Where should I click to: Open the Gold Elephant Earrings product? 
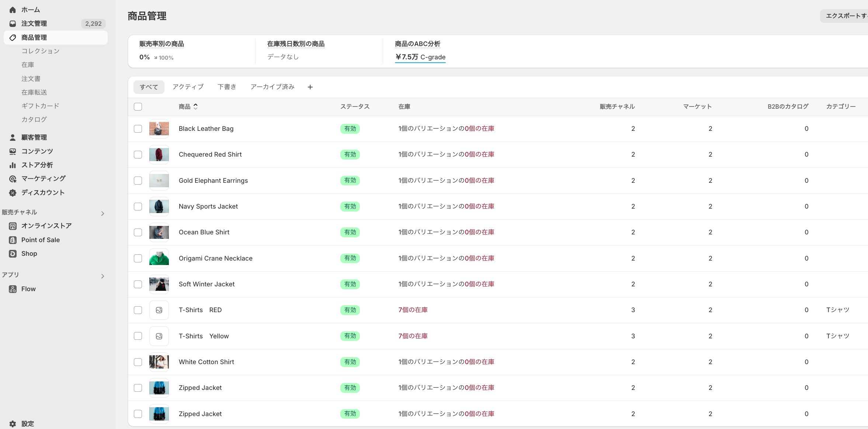pyautogui.click(x=213, y=181)
